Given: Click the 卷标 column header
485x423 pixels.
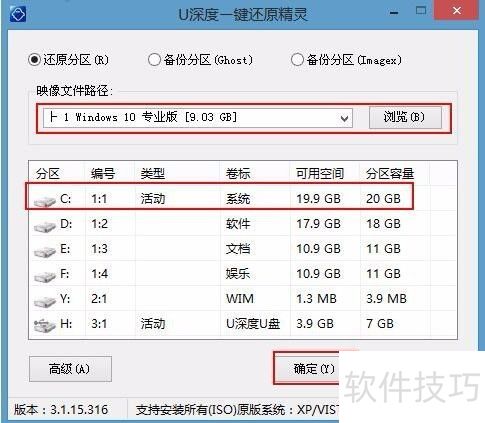Looking at the screenshot, I should (x=238, y=174).
